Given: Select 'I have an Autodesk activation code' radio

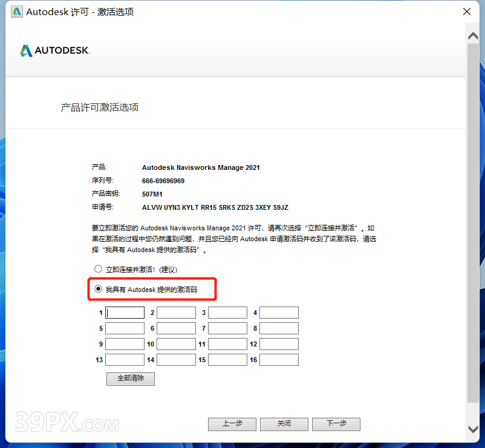Looking at the screenshot, I should point(99,290).
